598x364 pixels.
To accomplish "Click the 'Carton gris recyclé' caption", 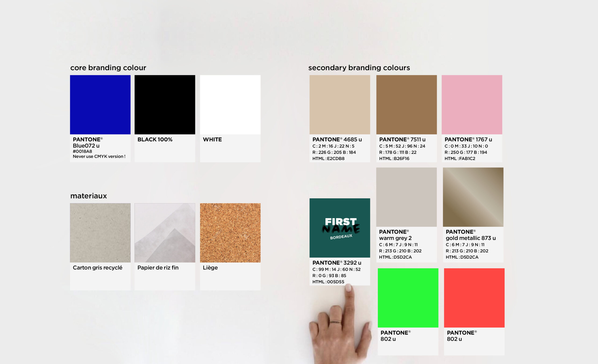I will 98,268.
